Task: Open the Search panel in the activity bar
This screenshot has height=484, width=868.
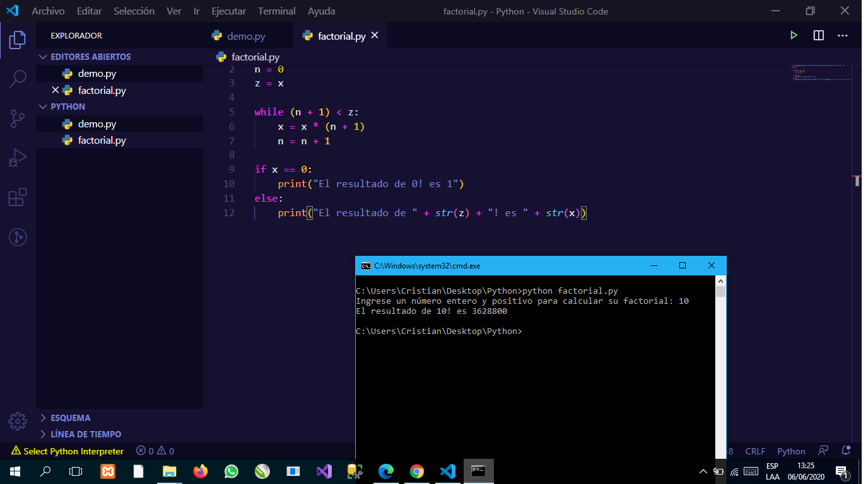Action: click(x=17, y=78)
